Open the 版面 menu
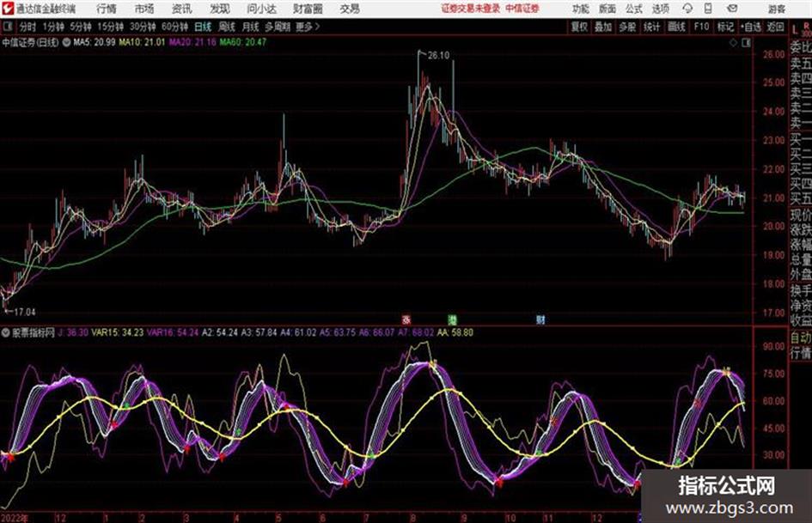Screen dimensions: 812x523 607,9
